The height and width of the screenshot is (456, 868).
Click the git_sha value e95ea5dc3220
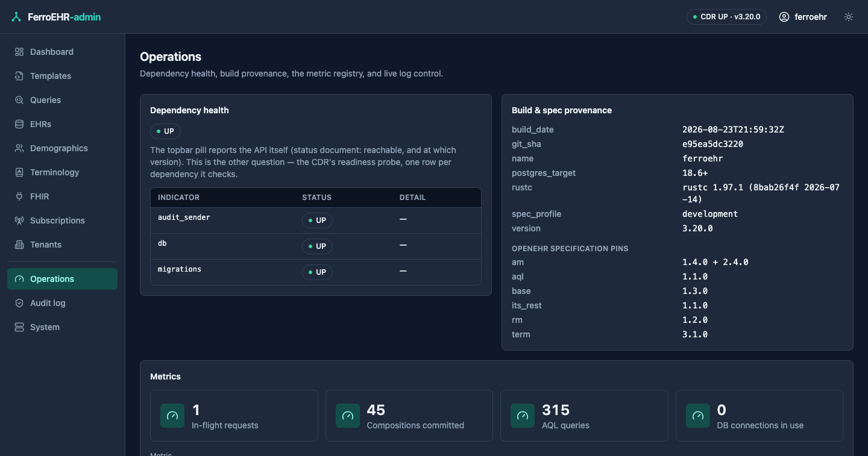(712, 144)
